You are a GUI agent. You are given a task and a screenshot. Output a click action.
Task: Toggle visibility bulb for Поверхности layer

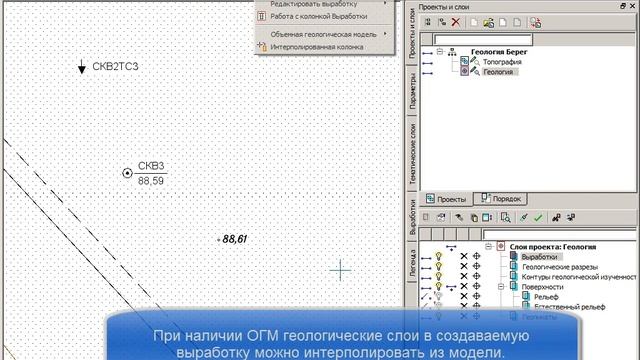[439, 286]
